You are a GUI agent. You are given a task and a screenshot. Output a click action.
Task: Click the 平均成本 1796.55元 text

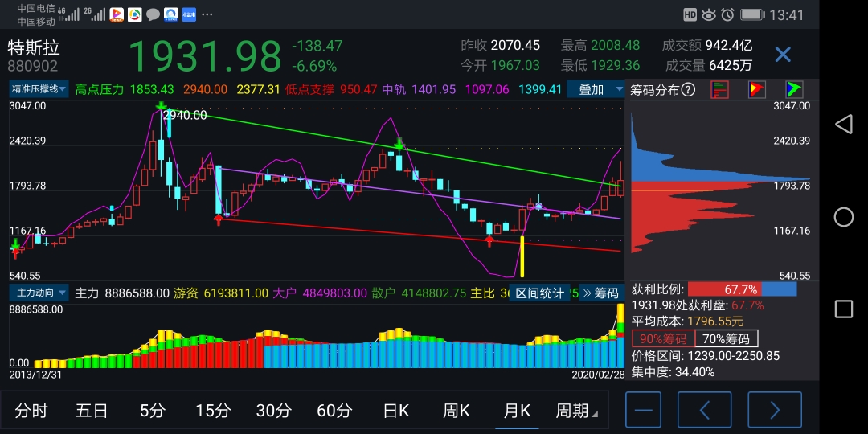pyautogui.click(x=687, y=321)
